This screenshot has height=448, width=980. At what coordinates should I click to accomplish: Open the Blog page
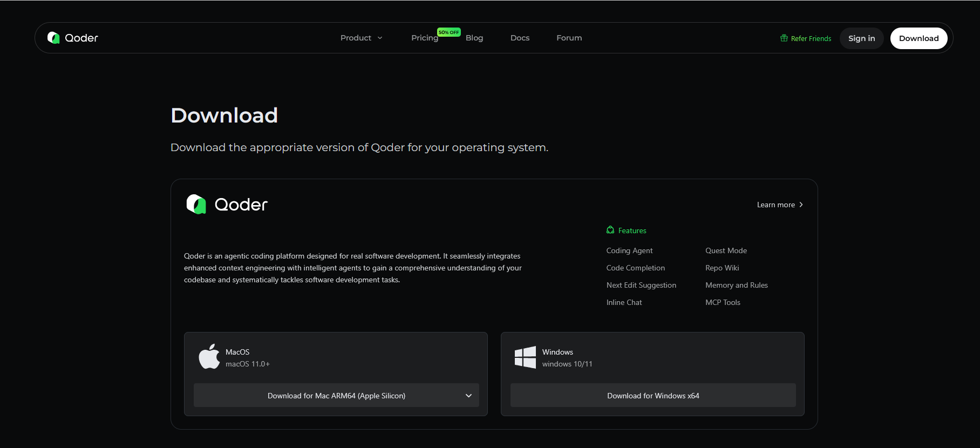pyautogui.click(x=474, y=38)
